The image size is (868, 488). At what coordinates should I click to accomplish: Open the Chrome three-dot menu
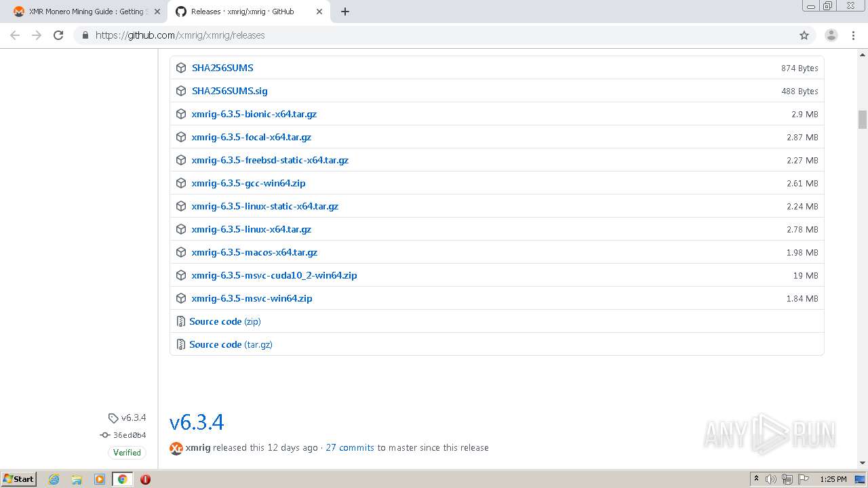click(x=854, y=35)
